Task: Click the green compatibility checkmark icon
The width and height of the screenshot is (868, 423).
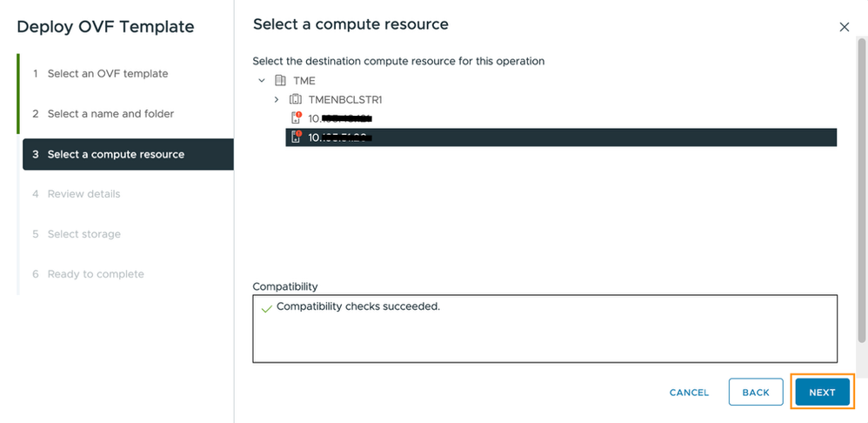Action: (x=266, y=308)
